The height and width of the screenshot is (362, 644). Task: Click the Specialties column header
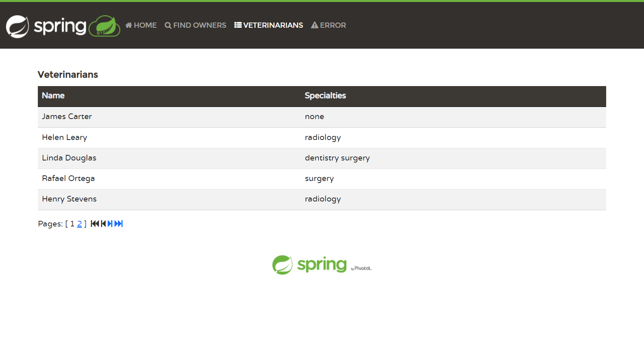pyautogui.click(x=325, y=96)
